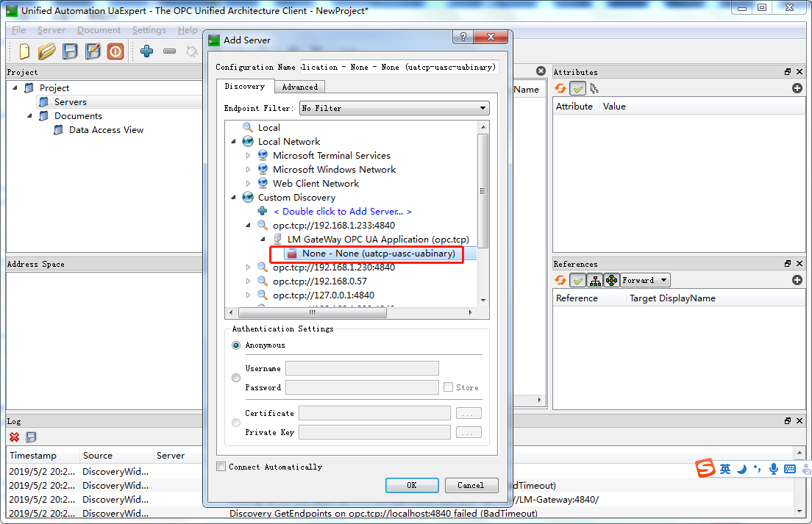Click OK in Add Server dialog
This screenshot has width=812, height=524.
(x=412, y=485)
